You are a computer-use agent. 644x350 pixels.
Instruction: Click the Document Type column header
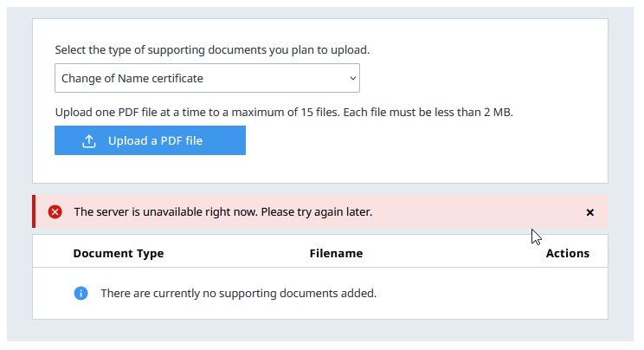(x=119, y=254)
